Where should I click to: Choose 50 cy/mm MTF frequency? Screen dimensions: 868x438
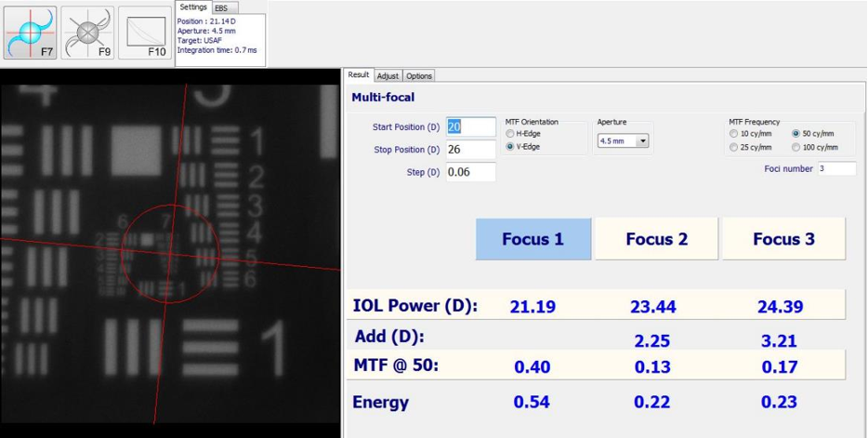tap(796, 133)
